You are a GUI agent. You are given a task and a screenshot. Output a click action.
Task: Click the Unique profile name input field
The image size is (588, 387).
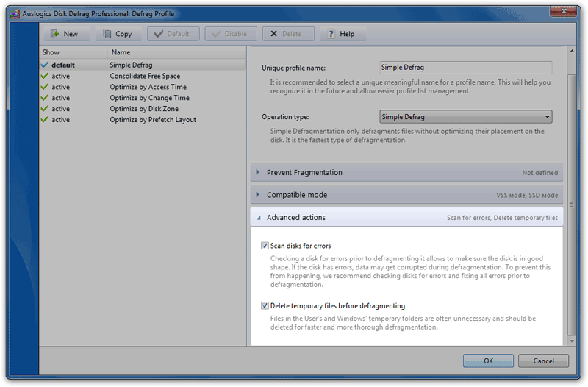click(x=465, y=68)
